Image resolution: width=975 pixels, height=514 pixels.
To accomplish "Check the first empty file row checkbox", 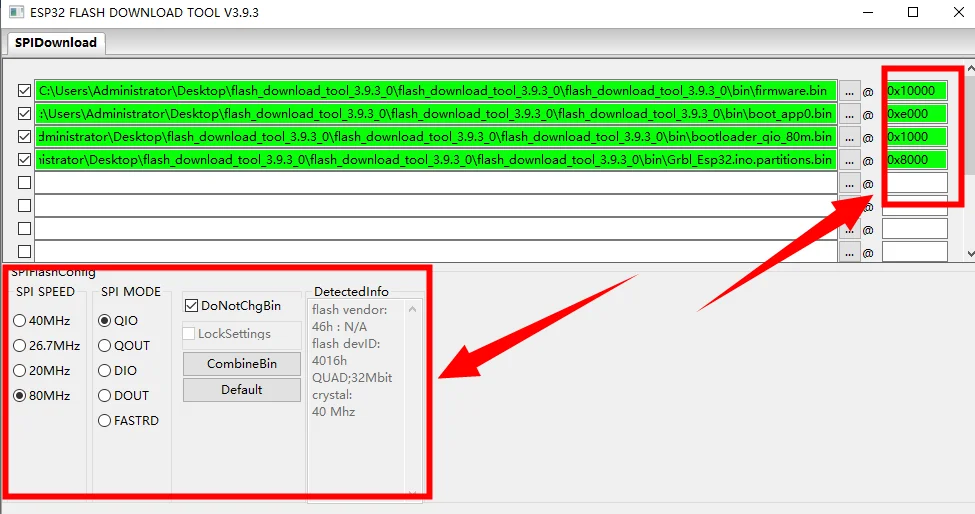I will tap(24, 183).
